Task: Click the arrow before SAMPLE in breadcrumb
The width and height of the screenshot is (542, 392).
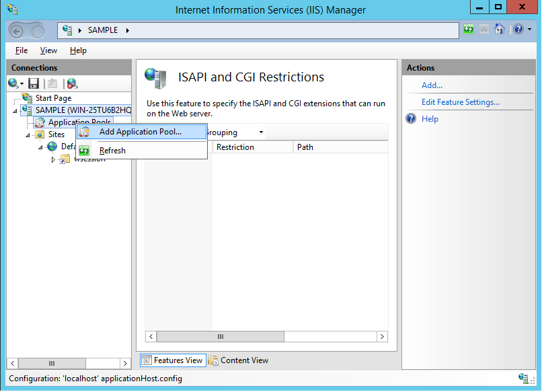Action: click(x=80, y=30)
